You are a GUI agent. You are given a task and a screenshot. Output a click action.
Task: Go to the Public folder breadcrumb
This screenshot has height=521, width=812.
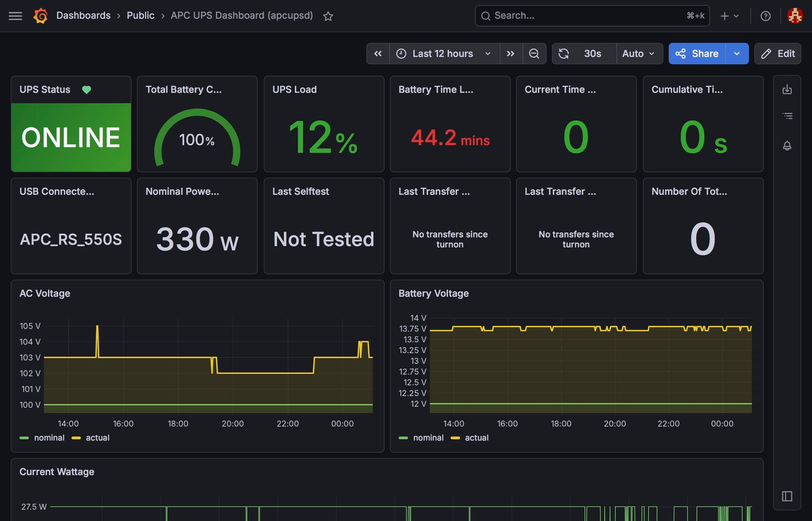pyautogui.click(x=140, y=15)
